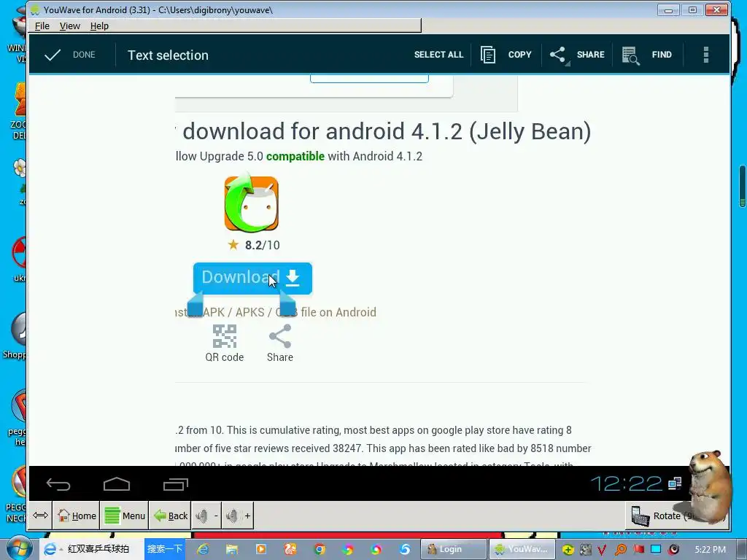The image size is (747, 560).
Task: Click the 'download for android 4.1.2 (Jelly Bean)' heading
Action: point(387,131)
